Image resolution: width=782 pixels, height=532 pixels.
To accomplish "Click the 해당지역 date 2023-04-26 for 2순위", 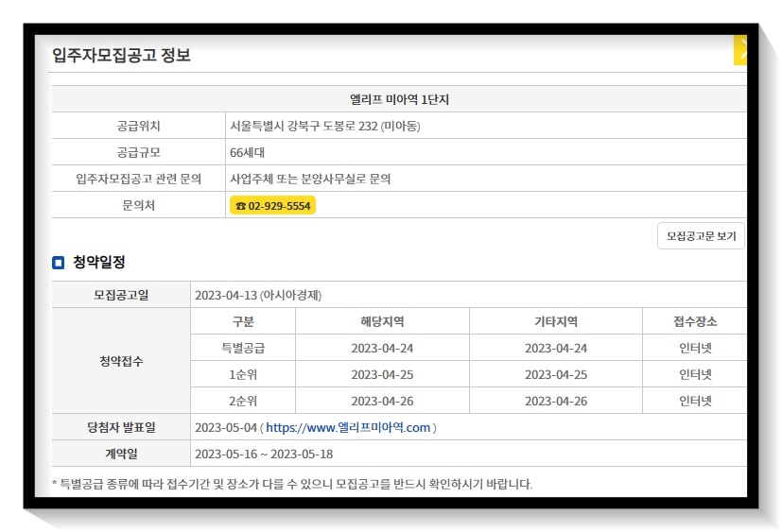I will coord(382,401).
